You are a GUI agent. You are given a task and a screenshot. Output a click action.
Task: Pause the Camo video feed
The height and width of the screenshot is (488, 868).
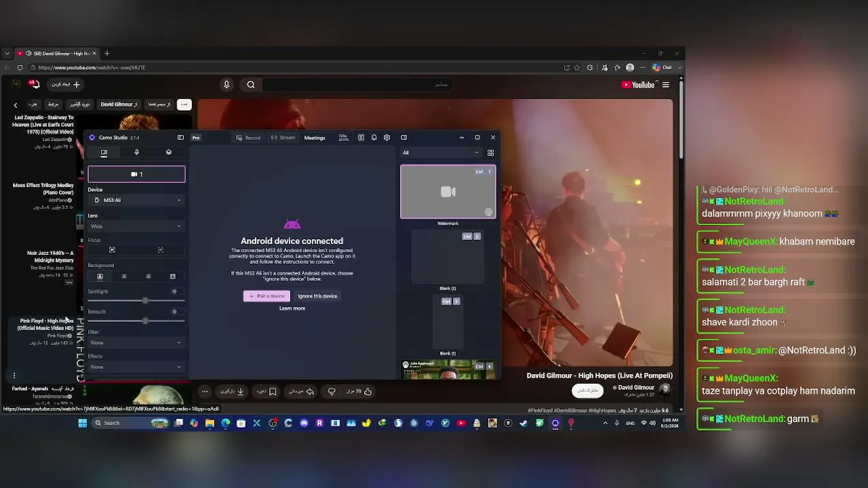coord(361,138)
